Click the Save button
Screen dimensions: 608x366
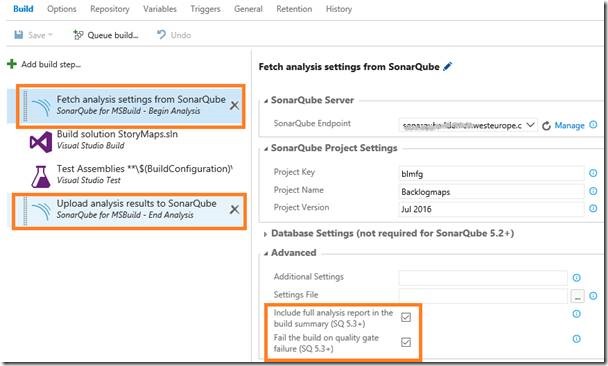coord(33,35)
